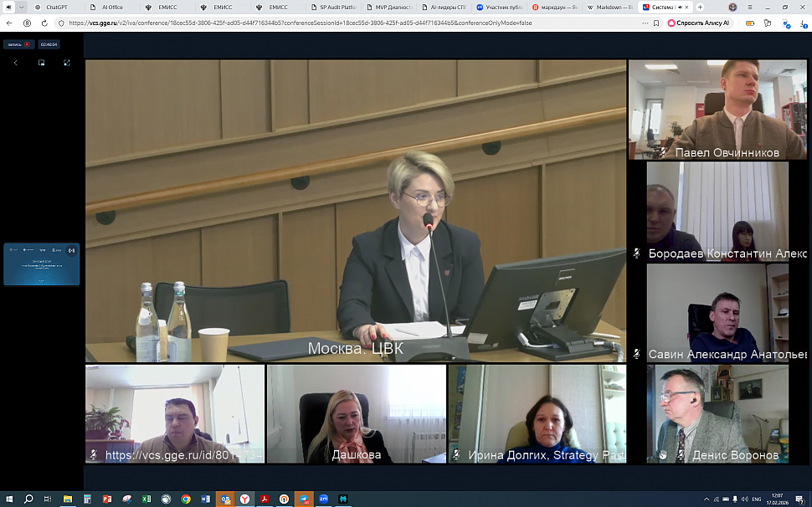The height and width of the screenshot is (507, 812).
Task: Show hidden system tray icons chevron
Action: point(707,499)
